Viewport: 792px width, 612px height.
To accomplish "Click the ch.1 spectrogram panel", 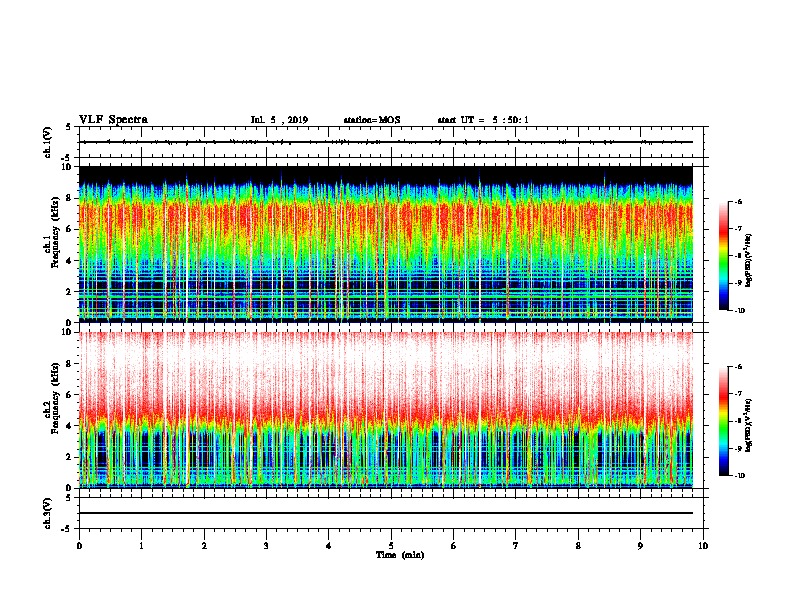I will click(x=386, y=244).
